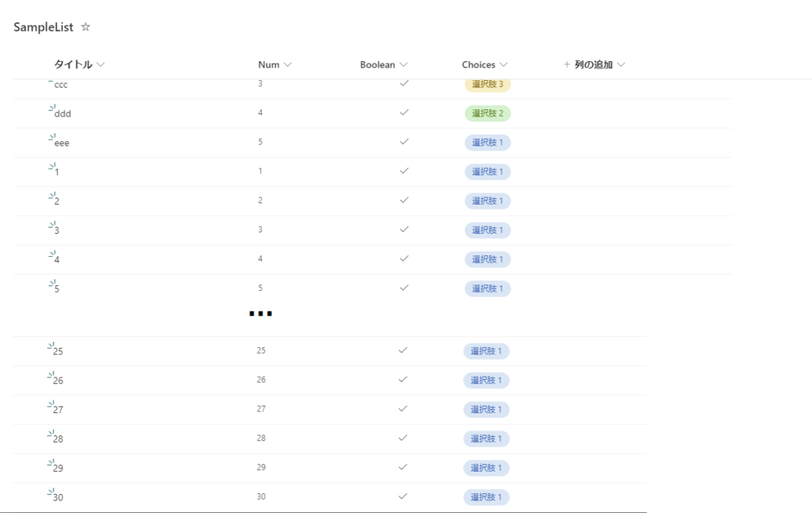
Task: Open the item titled 4
Action: pos(56,259)
